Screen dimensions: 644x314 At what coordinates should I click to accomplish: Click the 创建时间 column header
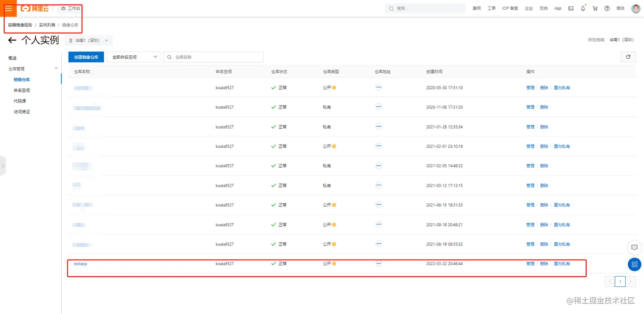(434, 71)
